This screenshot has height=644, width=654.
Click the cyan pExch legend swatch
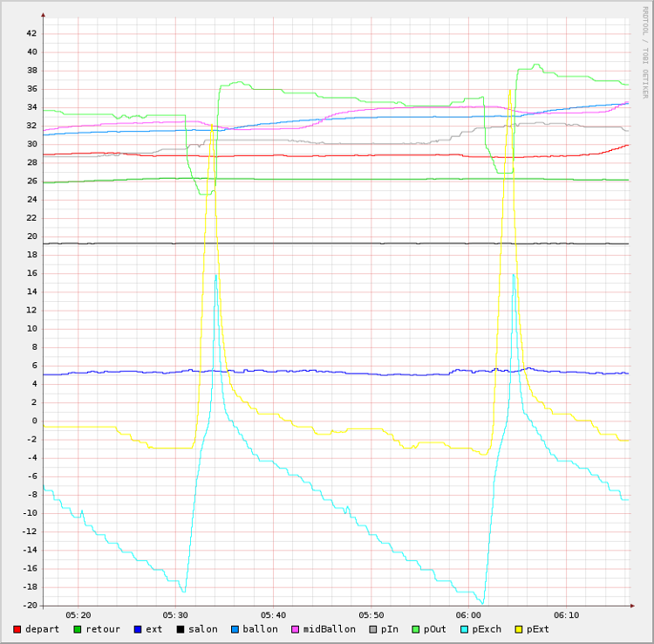click(x=465, y=629)
